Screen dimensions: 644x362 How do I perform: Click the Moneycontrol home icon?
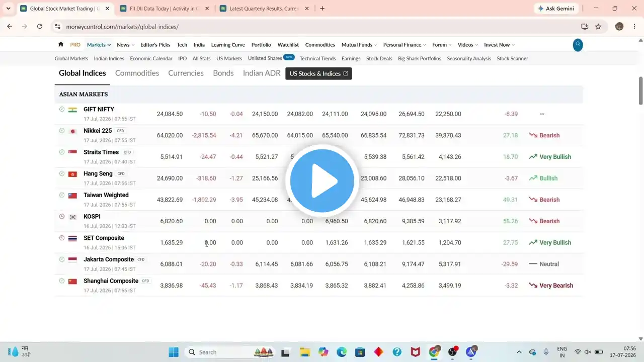[x=61, y=44]
